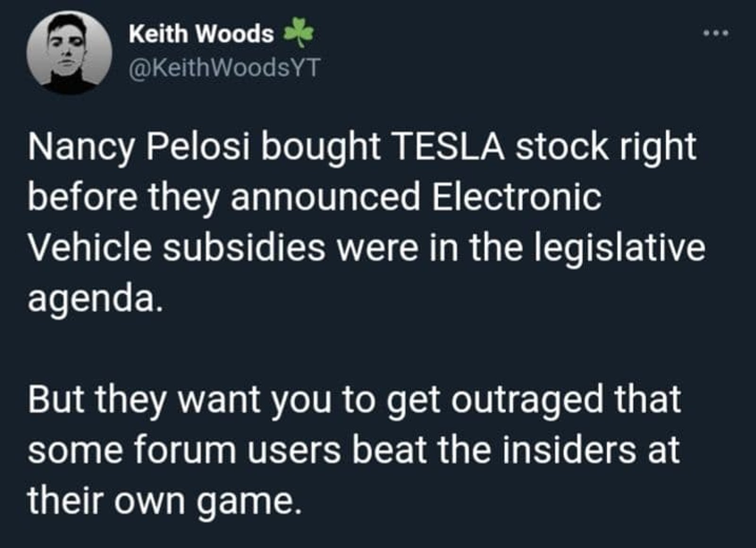
Task: Click Keith Woods' profile avatar
Action: point(69,52)
